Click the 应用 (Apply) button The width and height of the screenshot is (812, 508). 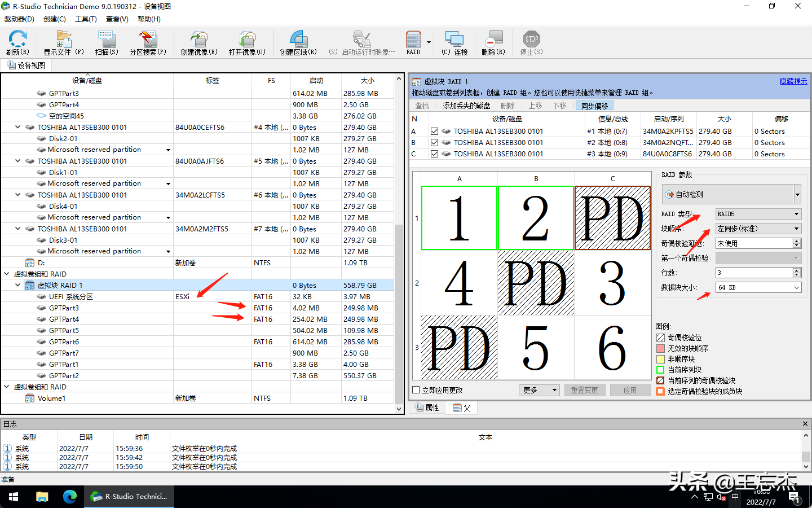(x=630, y=389)
